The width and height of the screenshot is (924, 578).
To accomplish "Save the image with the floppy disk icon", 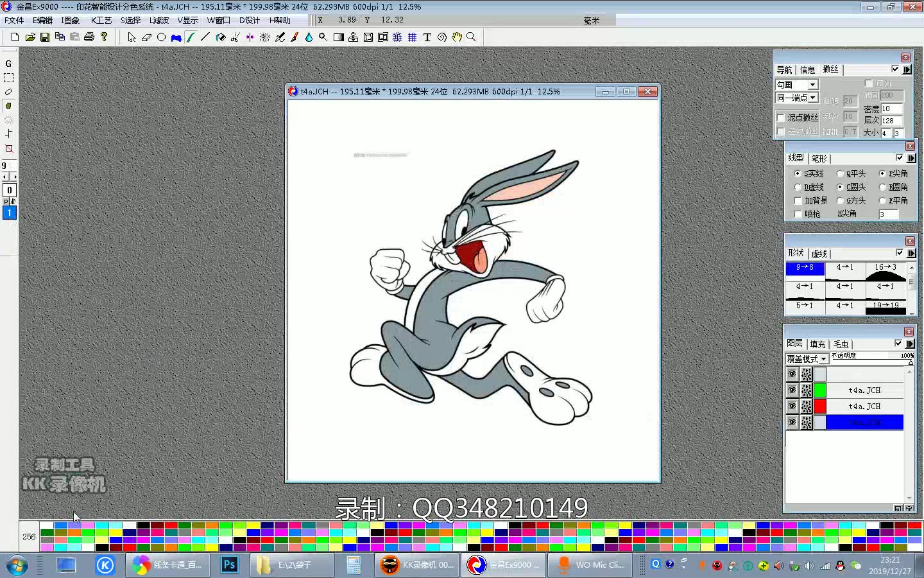I will click(x=45, y=37).
